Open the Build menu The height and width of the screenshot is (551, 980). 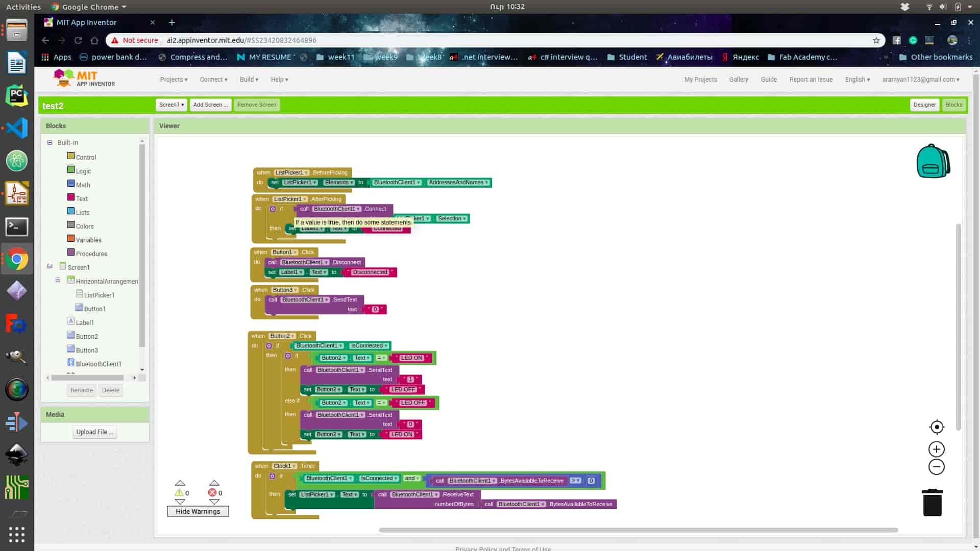pos(249,80)
